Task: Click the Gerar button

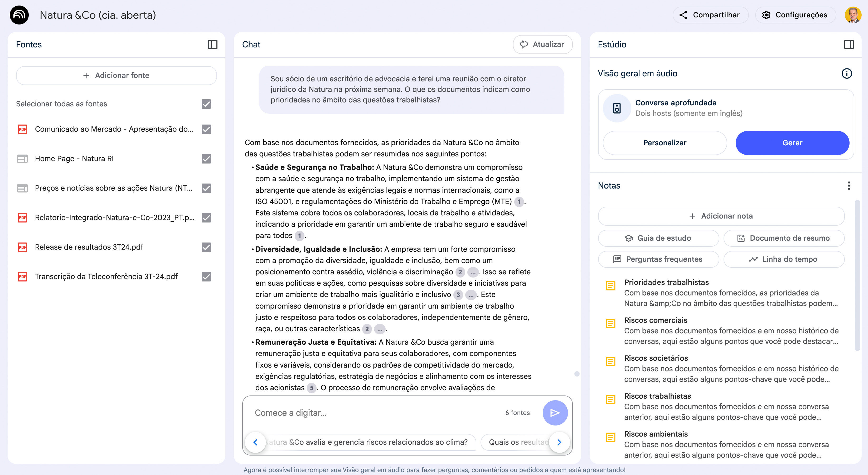Action: [792, 143]
